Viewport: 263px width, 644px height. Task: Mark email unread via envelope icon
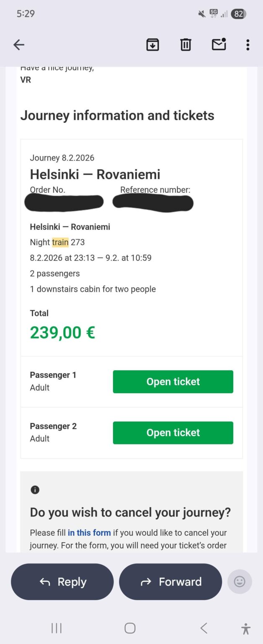(219, 44)
